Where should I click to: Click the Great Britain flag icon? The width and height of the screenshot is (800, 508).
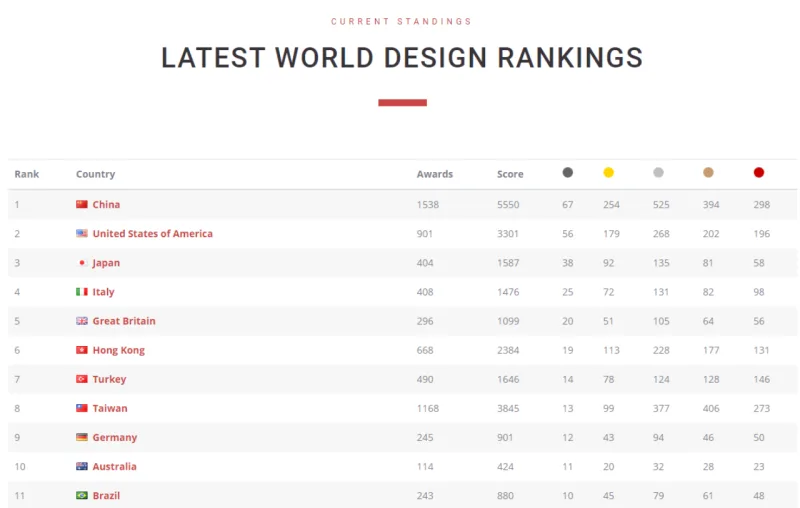pos(82,321)
